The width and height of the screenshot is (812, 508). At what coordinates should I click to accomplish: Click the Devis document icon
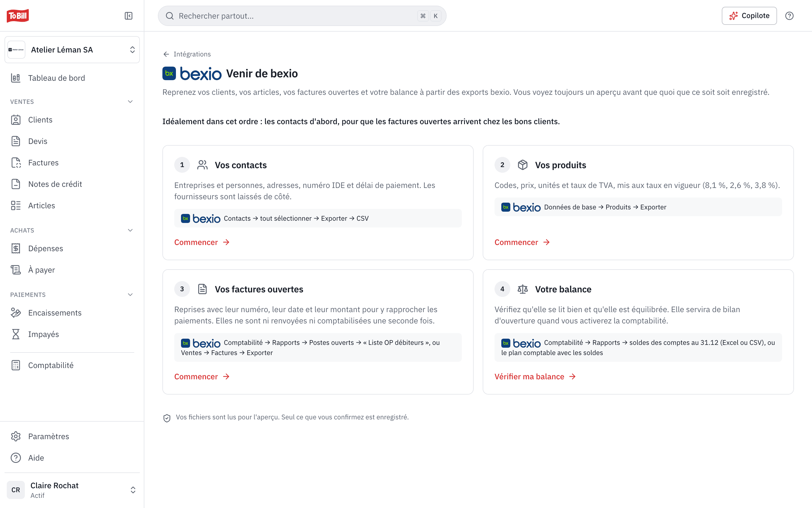[16, 141]
